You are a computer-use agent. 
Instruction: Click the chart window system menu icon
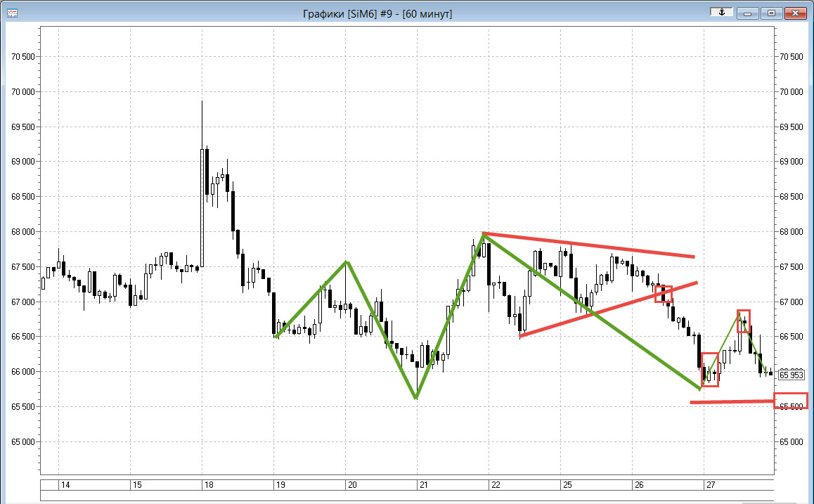[x=12, y=13]
